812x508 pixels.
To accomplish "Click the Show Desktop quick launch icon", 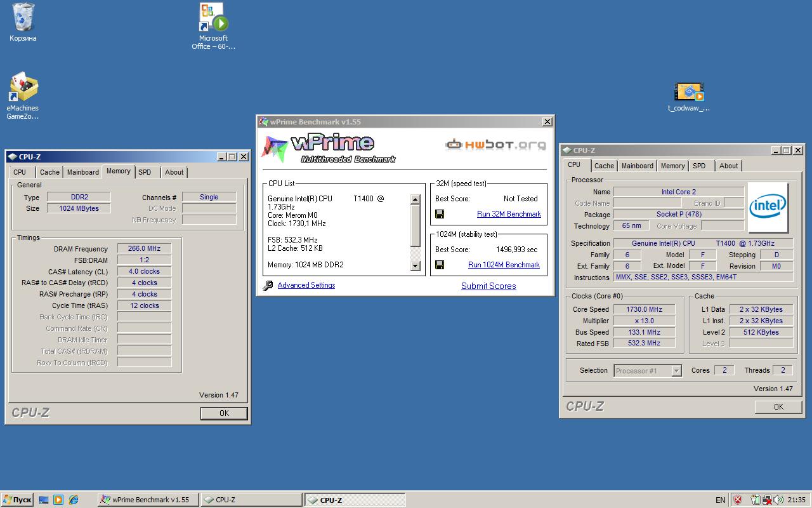I will point(44,500).
